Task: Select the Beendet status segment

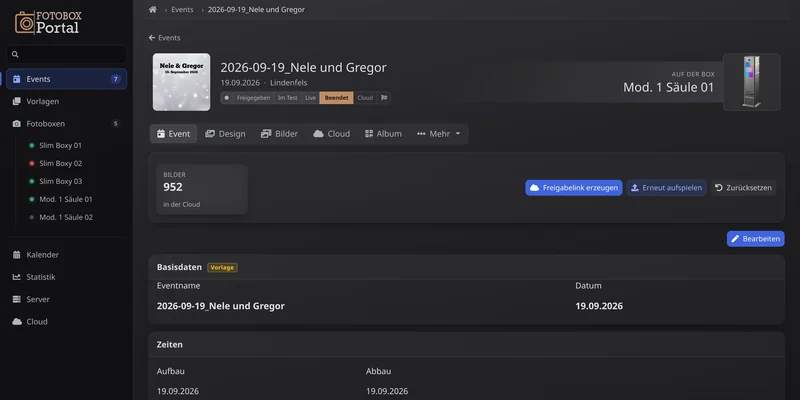Action: coord(336,98)
